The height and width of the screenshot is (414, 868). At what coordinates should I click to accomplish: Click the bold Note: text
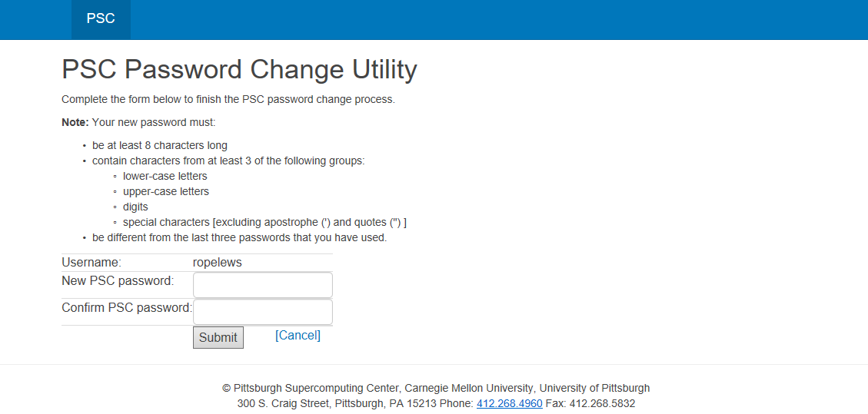coord(75,121)
